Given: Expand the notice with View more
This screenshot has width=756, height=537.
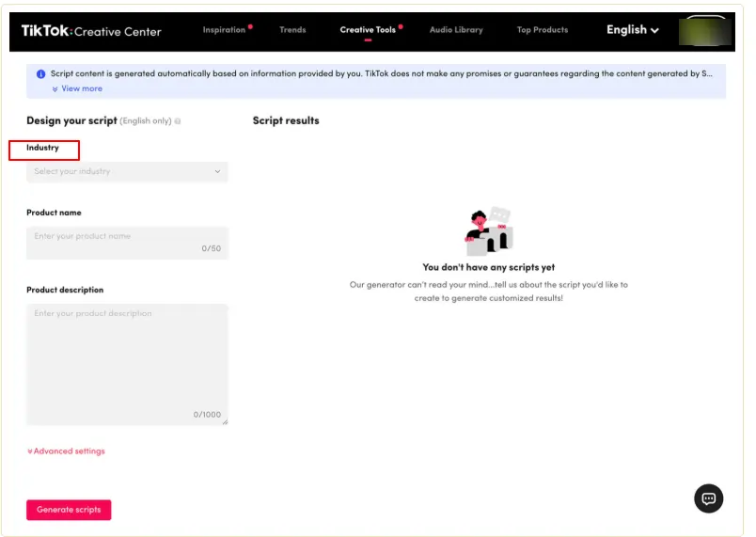Looking at the screenshot, I should [x=81, y=88].
